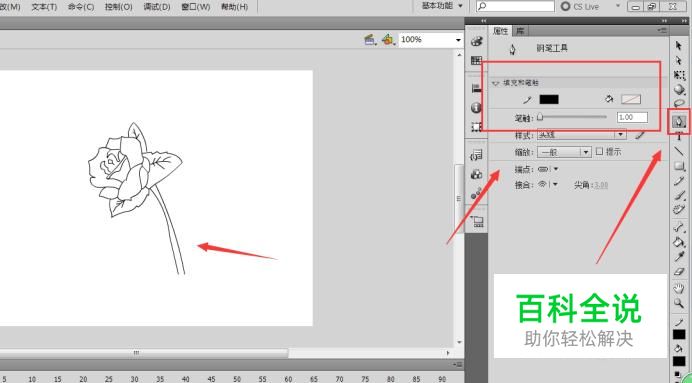Open the collapsed Info panel icon
This screenshot has width=692, height=383.
point(477,107)
